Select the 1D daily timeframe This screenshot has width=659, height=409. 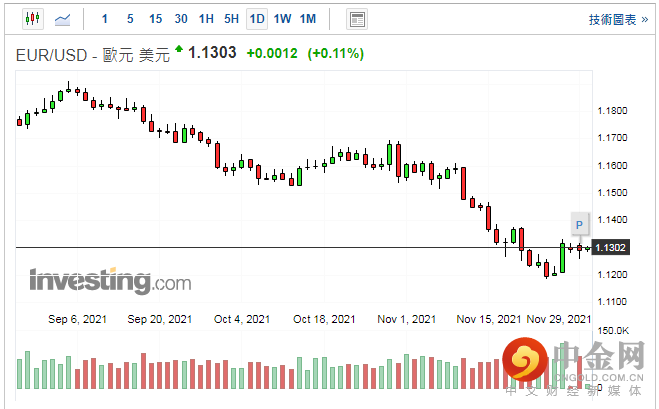click(257, 19)
